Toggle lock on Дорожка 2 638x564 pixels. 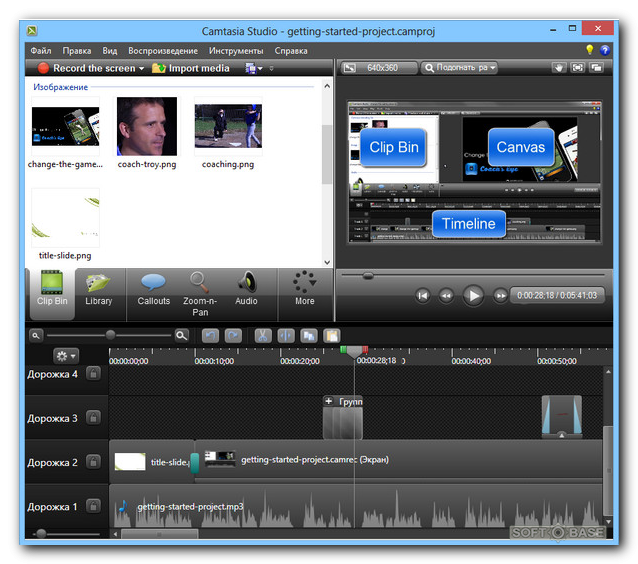pos(93,462)
